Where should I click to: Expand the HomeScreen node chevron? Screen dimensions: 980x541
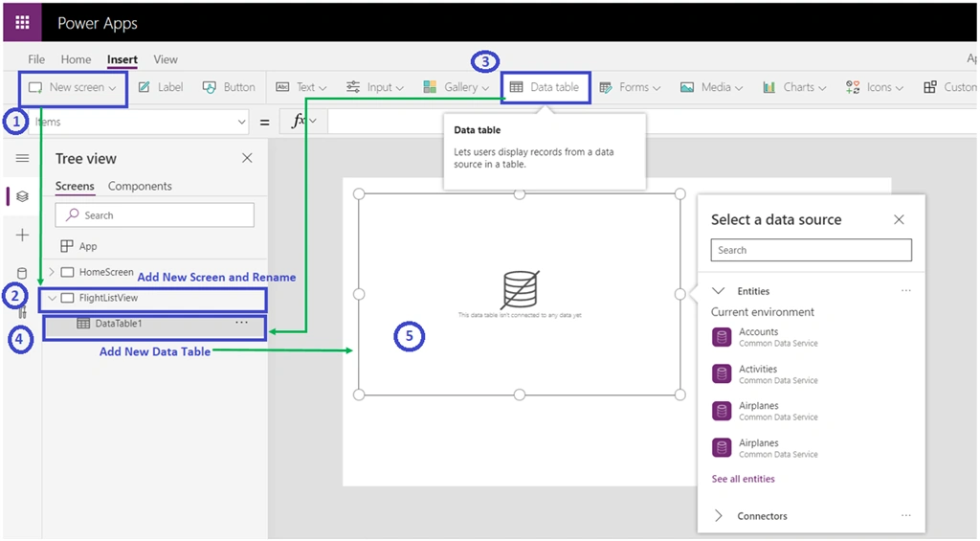[52, 272]
